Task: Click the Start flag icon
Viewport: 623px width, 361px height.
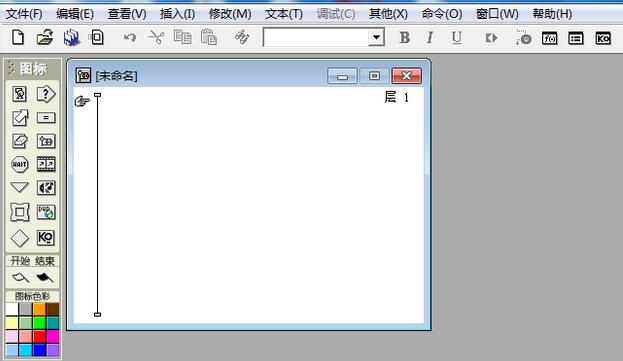Action: [20, 277]
